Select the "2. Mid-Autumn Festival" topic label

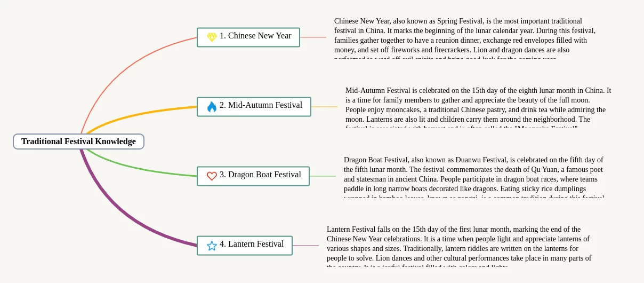(261, 105)
